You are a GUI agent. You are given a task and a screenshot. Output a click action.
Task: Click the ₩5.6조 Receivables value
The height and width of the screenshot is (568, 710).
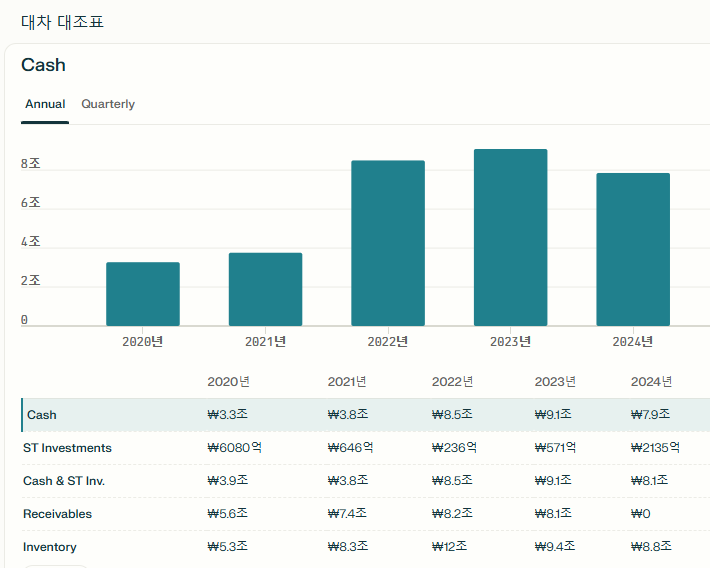click(x=228, y=514)
